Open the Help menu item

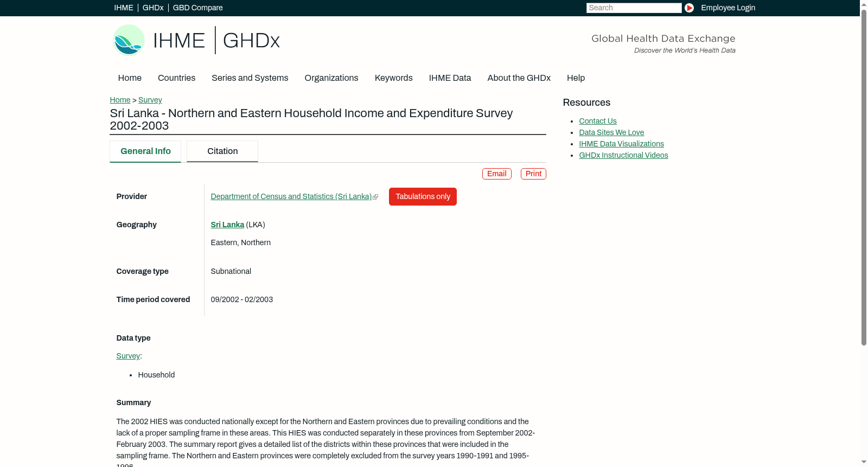576,78
